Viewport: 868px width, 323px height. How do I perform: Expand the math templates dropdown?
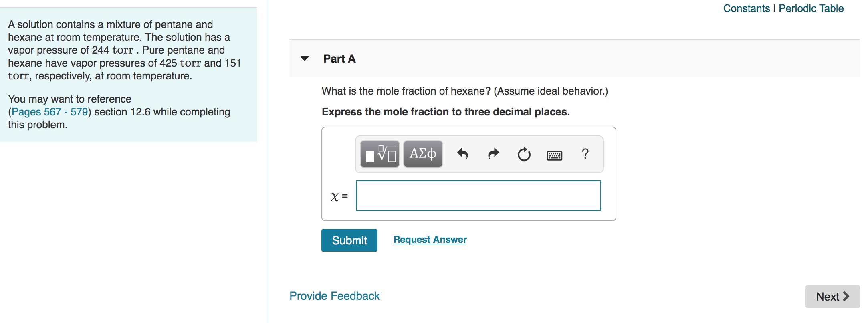click(x=378, y=154)
